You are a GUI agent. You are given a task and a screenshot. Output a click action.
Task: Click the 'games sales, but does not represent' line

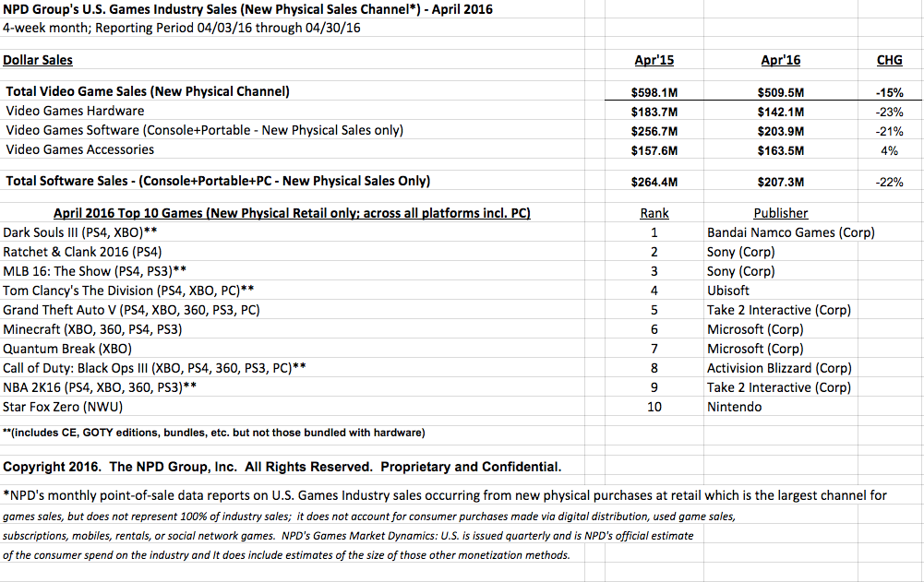pos(369,517)
